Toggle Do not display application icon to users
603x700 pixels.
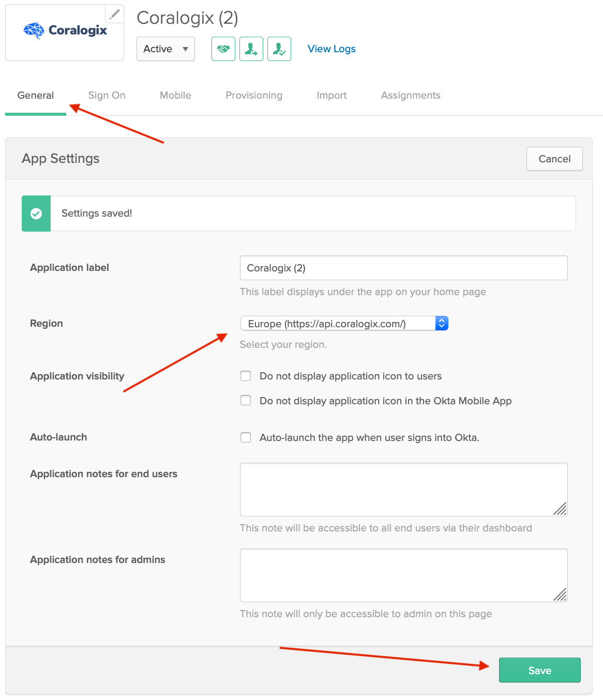pyautogui.click(x=246, y=376)
